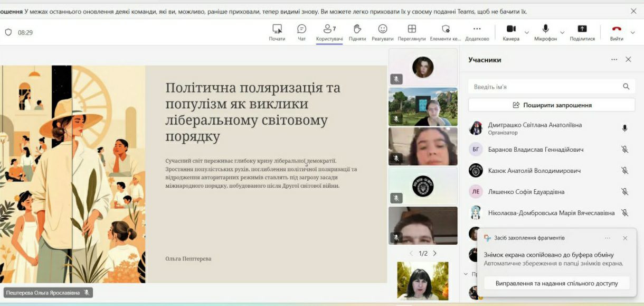Image resolution: width=644 pixels, height=306 pixels.
Task: Open the Учасники panel more options menu
Action: pyautogui.click(x=614, y=60)
